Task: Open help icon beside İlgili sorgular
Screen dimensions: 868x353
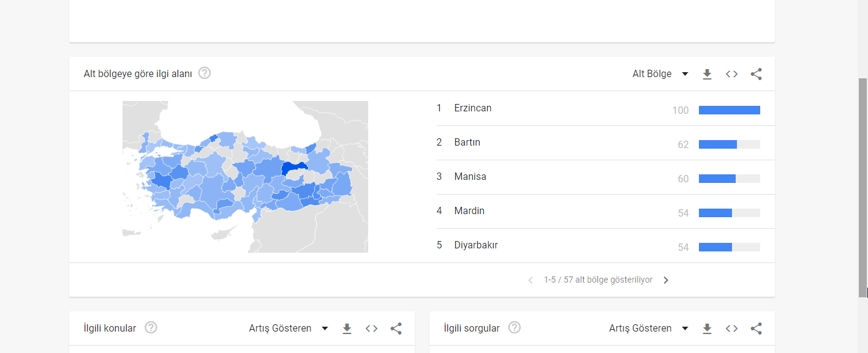Action: tap(515, 328)
